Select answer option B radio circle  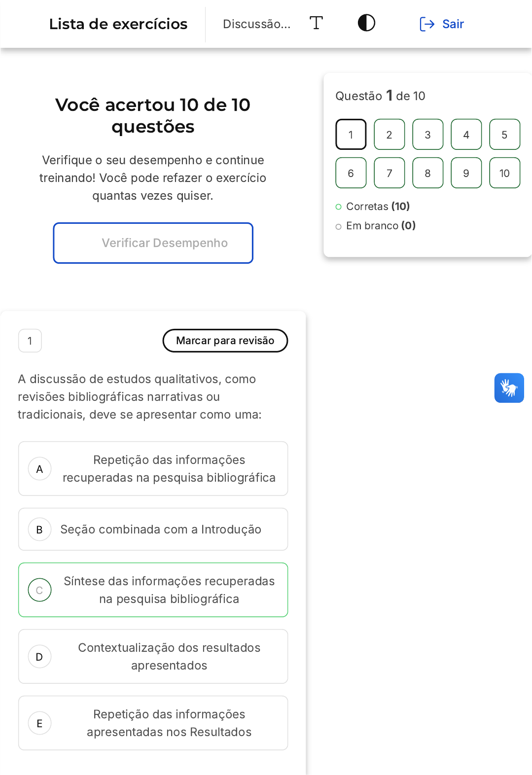click(x=40, y=529)
